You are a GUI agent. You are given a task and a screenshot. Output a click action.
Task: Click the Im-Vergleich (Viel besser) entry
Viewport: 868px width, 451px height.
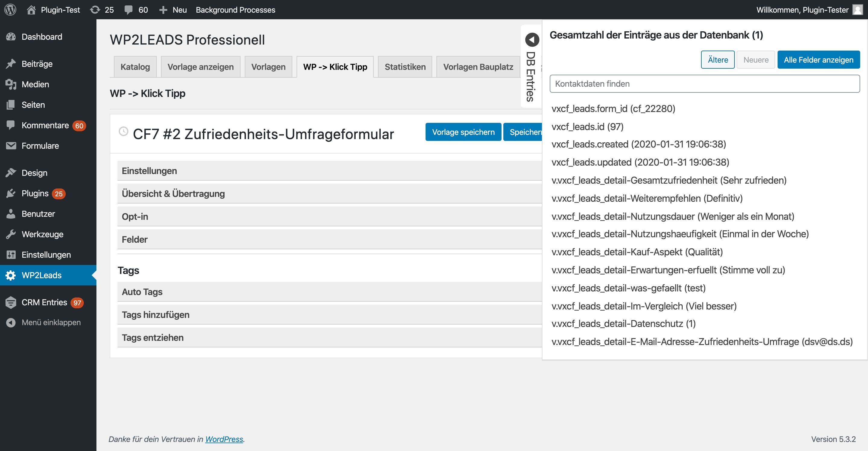click(x=644, y=306)
